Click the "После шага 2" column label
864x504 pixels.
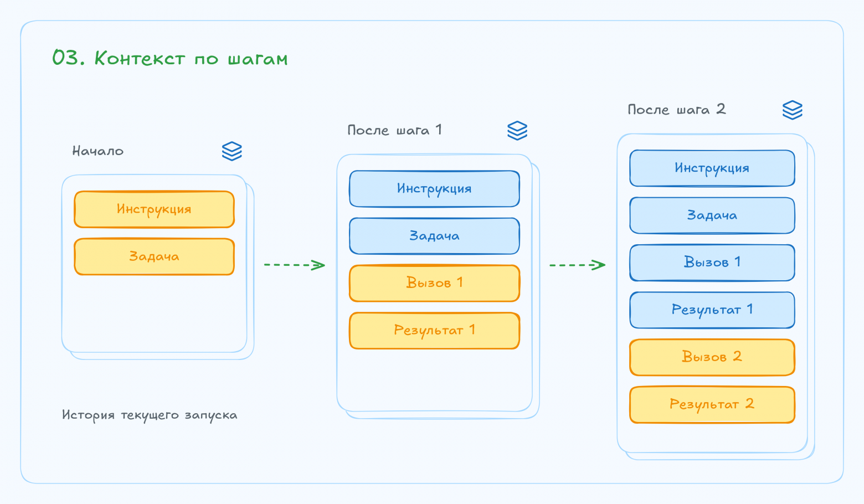[x=676, y=109]
